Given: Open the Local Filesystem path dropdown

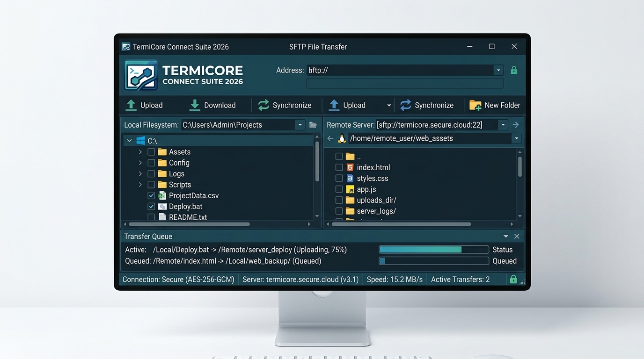Looking at the screenshot, I should 300,125.
